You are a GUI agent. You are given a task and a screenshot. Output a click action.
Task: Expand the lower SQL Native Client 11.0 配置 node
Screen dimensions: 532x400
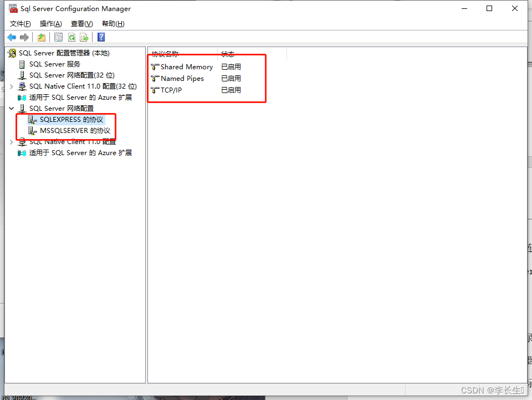click(x=12, y=142)
